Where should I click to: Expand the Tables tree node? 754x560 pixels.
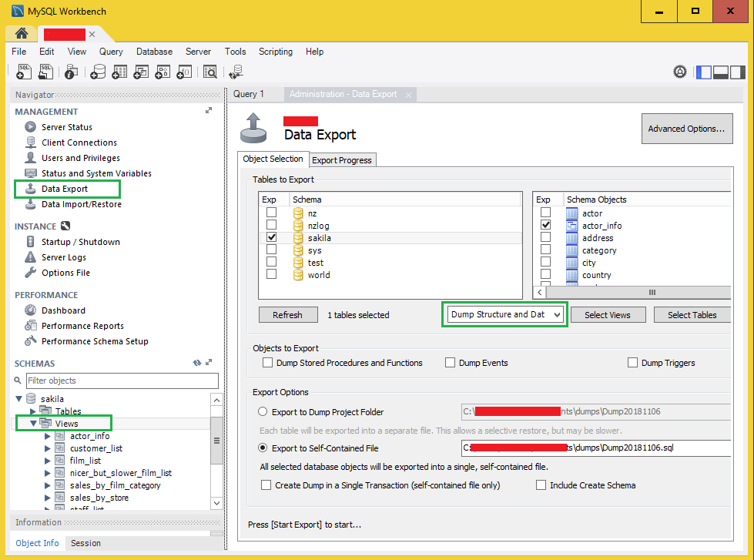(32, 411)
